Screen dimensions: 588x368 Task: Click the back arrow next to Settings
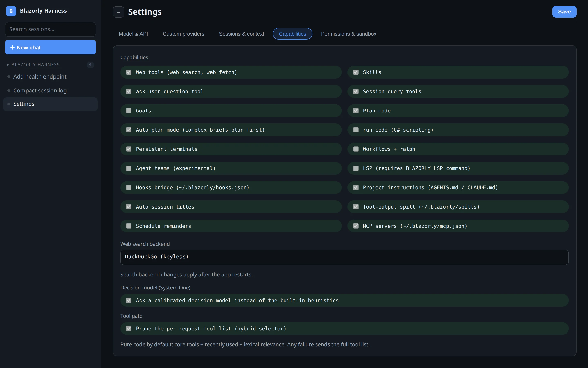[118, 12]
